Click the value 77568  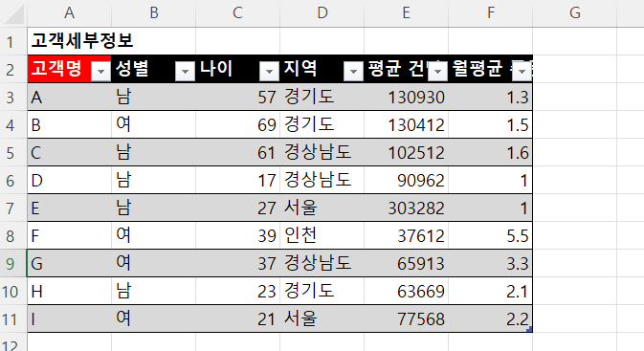pyautogui.click(x=406, y=318)
